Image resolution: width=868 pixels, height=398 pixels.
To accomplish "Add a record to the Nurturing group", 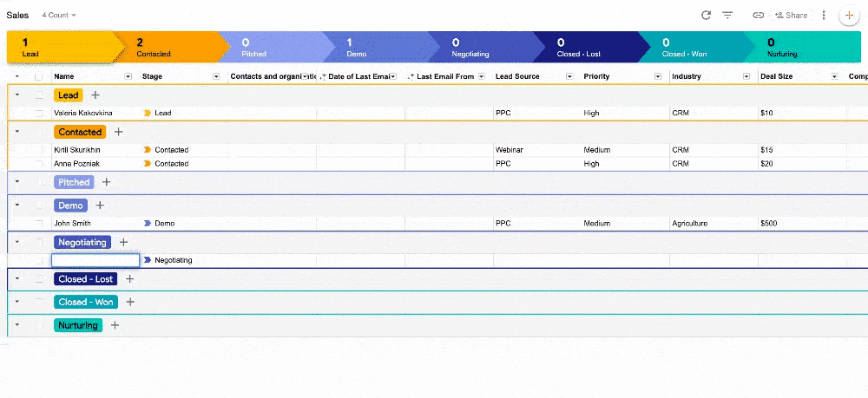I will coord(115,325).
